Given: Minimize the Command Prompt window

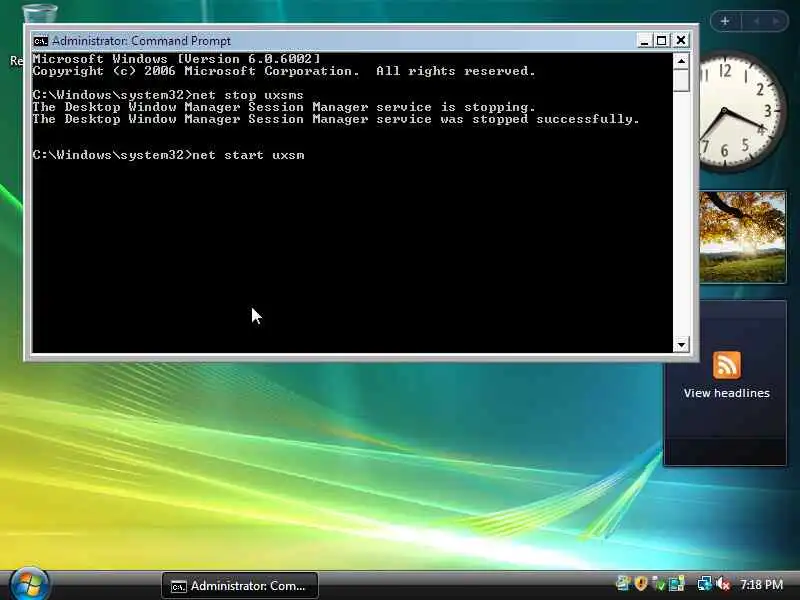Looking at the screenshot, I should point(644,40).
